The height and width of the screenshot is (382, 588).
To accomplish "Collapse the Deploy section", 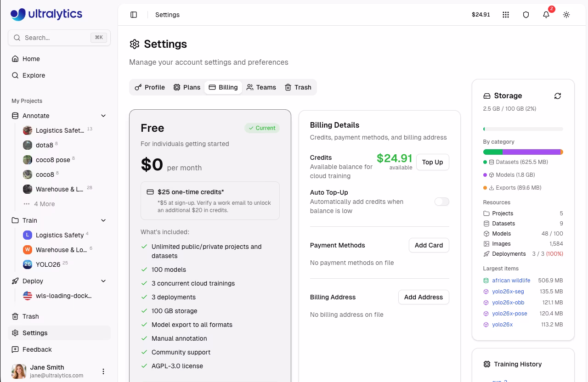I will 103,281.
